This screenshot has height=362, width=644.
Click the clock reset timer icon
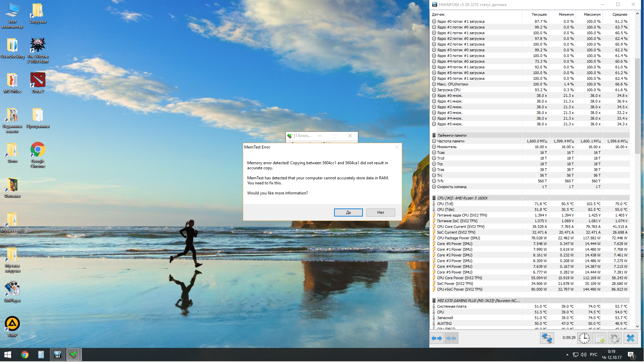(584, 338)
